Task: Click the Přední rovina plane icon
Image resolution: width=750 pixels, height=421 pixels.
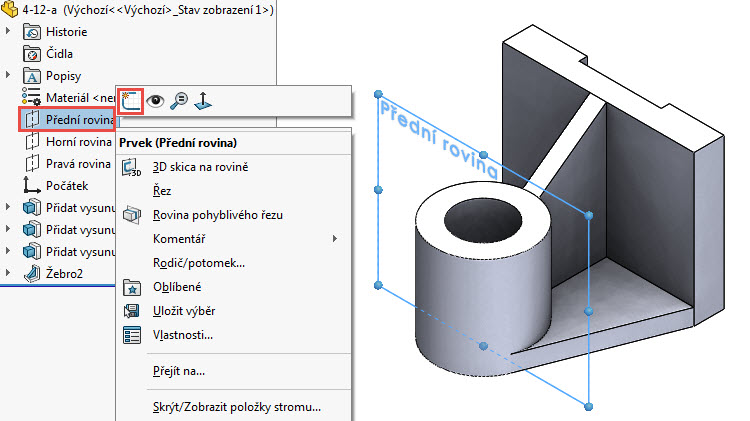Action: (x=32, y=119)
